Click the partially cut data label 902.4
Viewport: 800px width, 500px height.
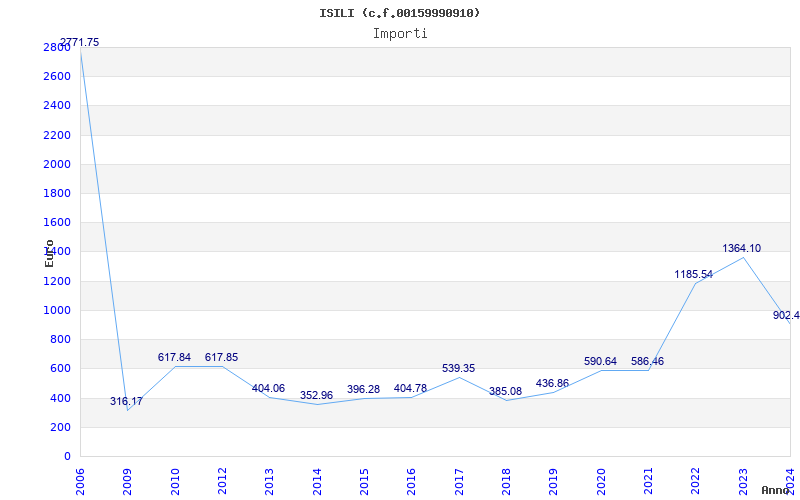786,316
